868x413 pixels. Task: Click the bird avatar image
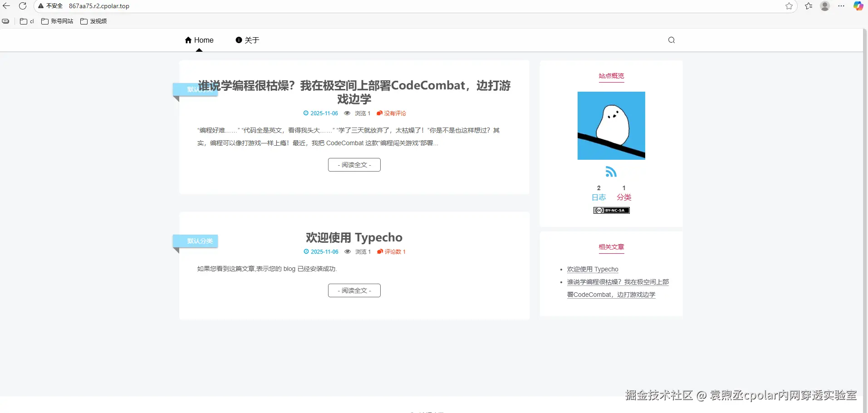pyautogui.click(x=611, y=126)
